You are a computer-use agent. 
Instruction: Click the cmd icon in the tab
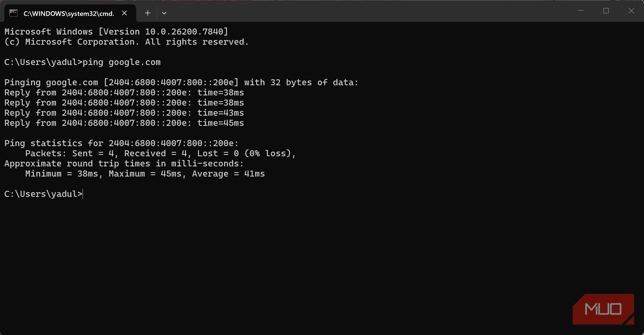point(13,13)
